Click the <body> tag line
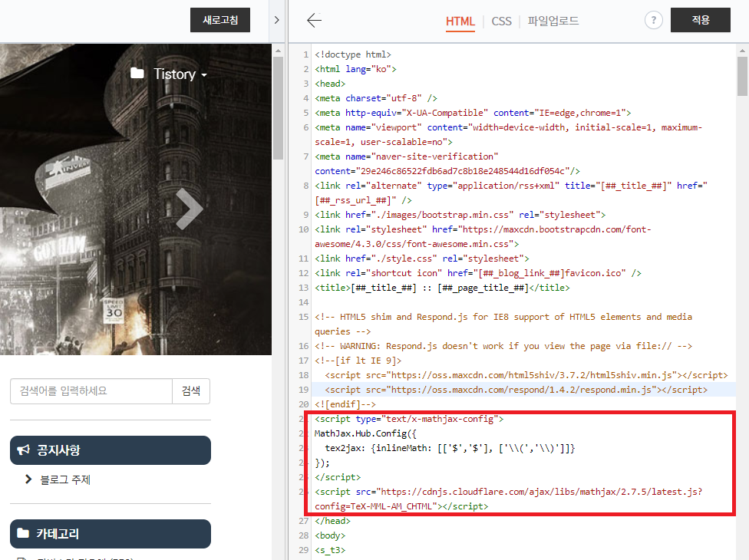This screenshot has height=560, width=749. click(330, 535)
